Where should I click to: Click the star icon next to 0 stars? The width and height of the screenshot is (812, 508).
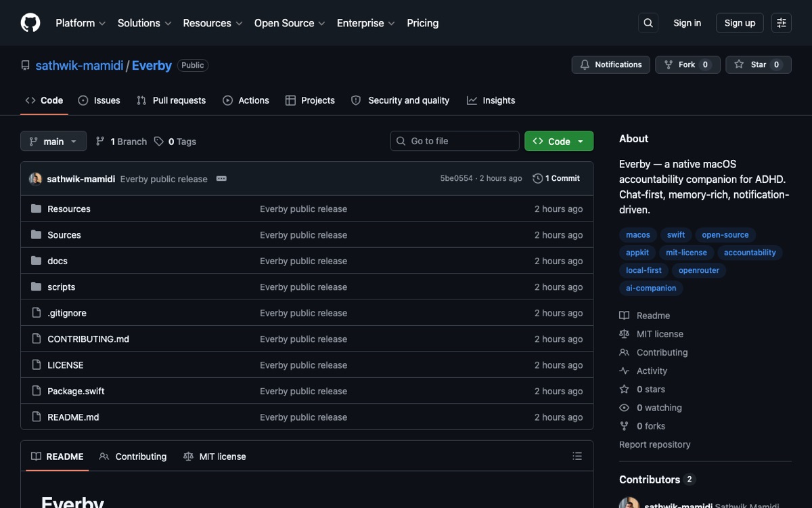pyautogui.click(x=624, y=389)
